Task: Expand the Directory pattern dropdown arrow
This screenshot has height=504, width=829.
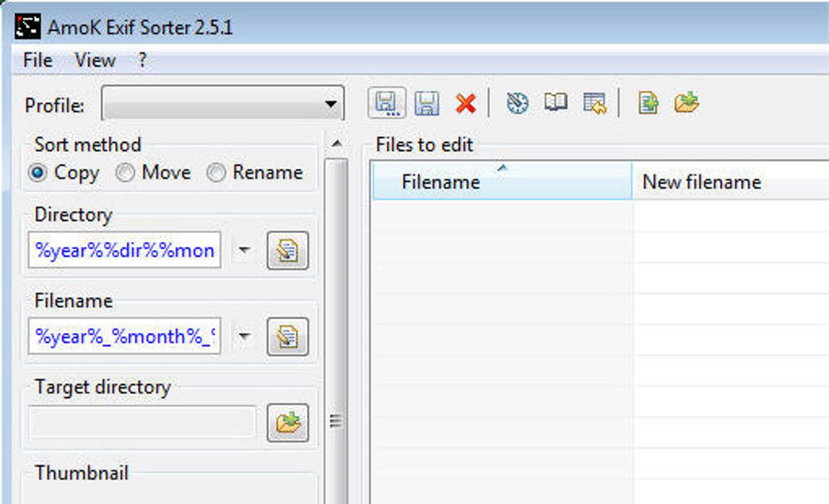Action: (244, 250)
